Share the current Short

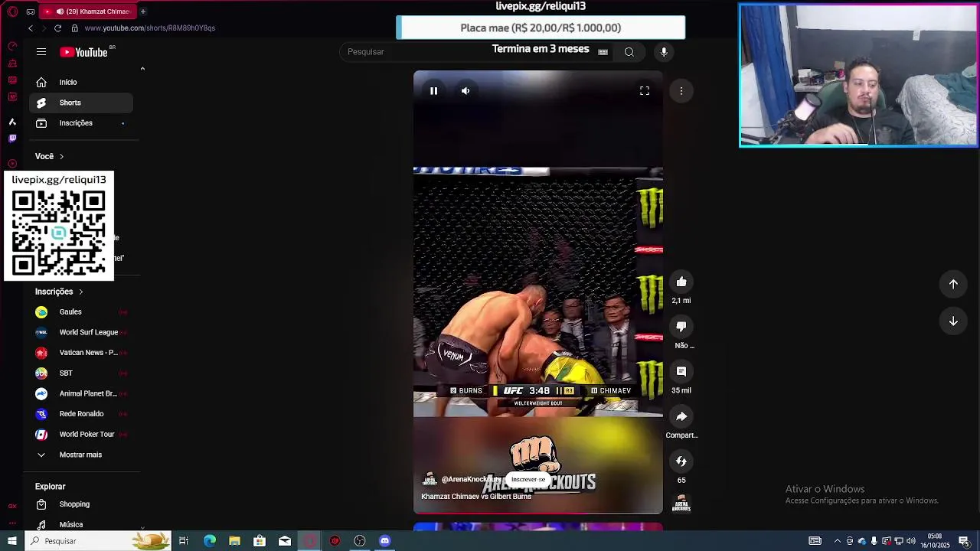point(681,416)
